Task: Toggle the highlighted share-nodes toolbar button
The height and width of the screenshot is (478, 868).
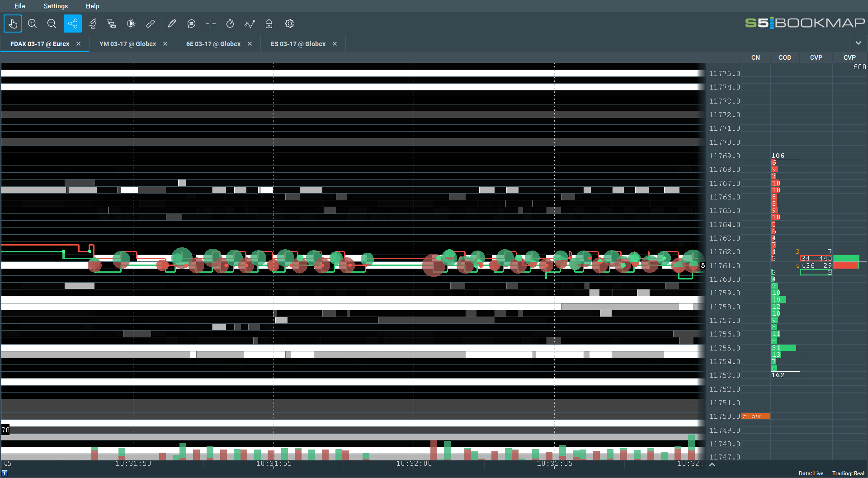Action: point(73,24)
